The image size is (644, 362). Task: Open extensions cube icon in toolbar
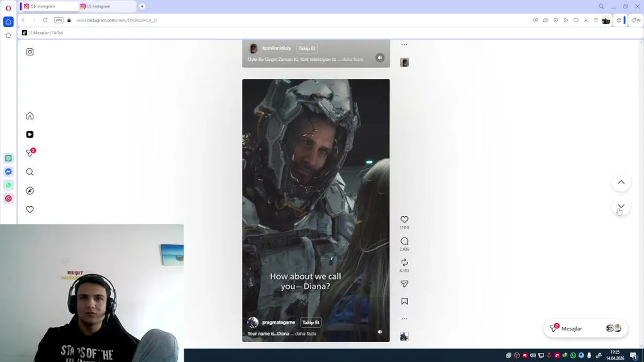pos(619,20)
